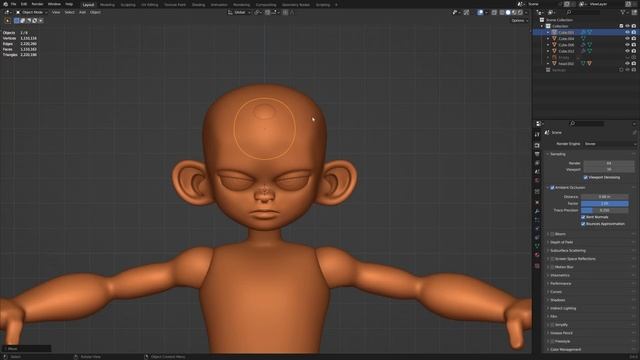
Task: Expand the Head.002 outliner row
Action: (x=548, y=64)
